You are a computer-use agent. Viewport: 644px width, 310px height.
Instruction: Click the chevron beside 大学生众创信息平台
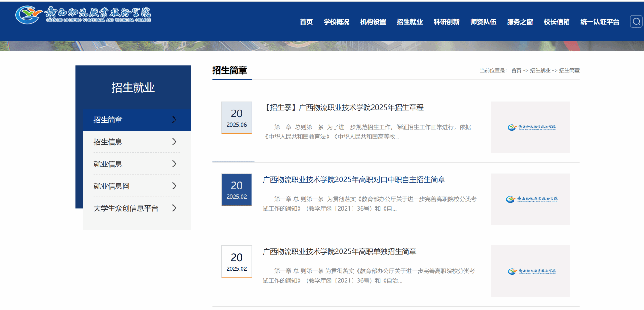click(x=174, y=208)
